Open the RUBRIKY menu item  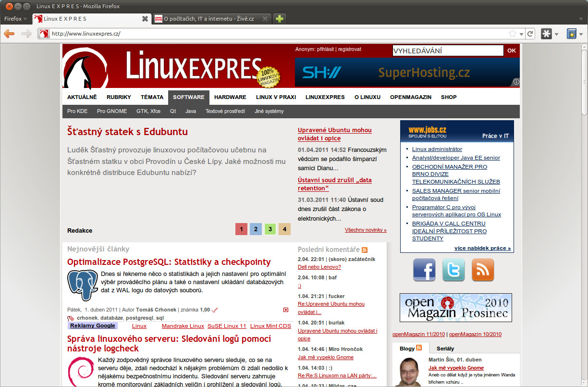click(x=119, y=97)
